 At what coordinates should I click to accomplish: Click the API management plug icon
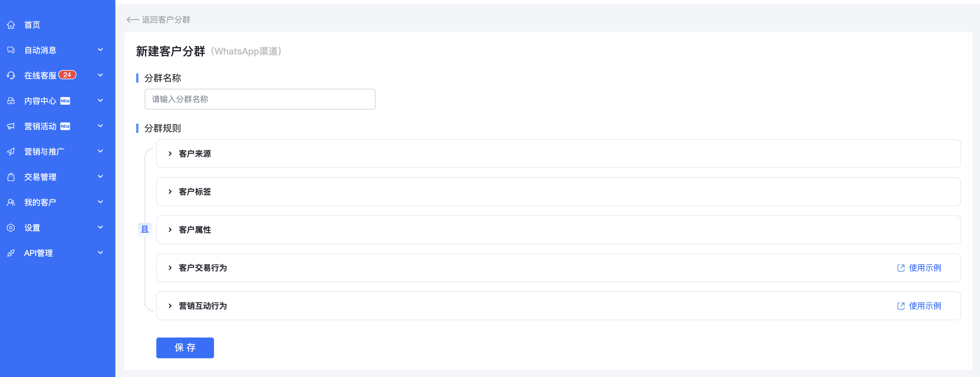11,253
